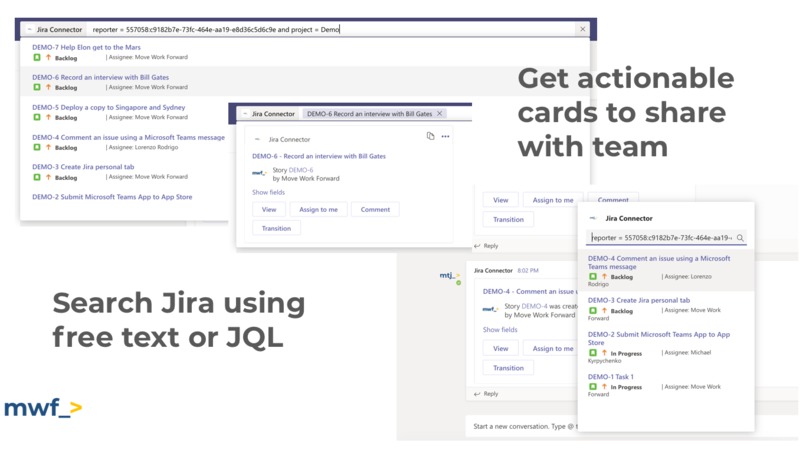Screen dimensions: 806x453
Task: Click the DEMO-6 key link after Story
Action: point(301,170)
